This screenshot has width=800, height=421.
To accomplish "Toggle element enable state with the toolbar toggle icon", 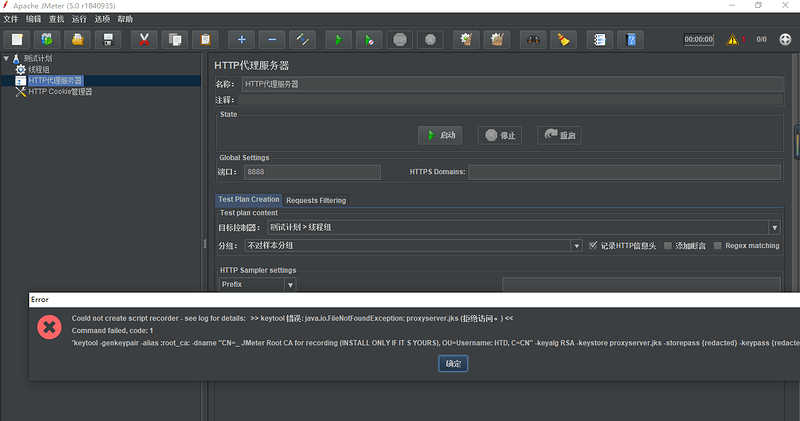I will pyautogui.click(x=303, y=39).
